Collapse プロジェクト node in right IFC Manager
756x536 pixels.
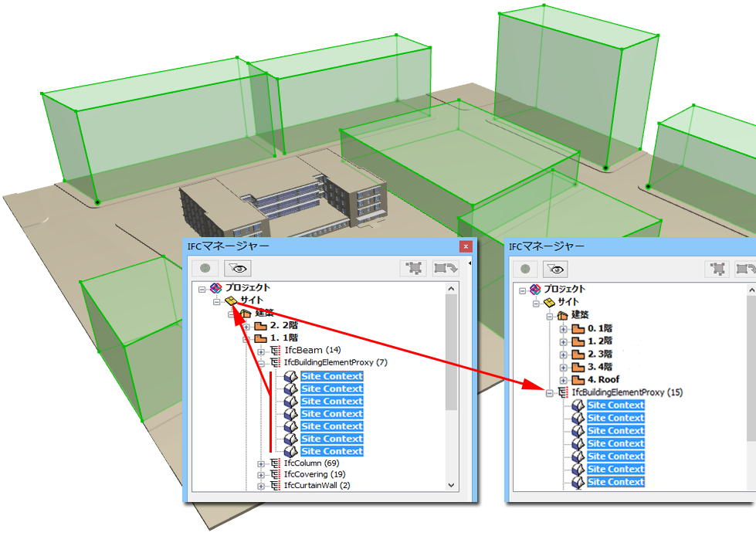click(522, 290)
